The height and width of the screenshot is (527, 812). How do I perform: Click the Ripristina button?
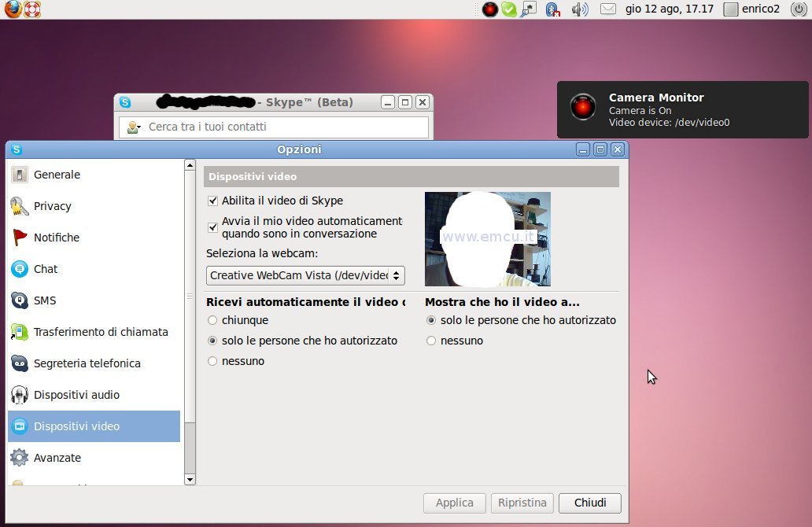click(522, 503)
